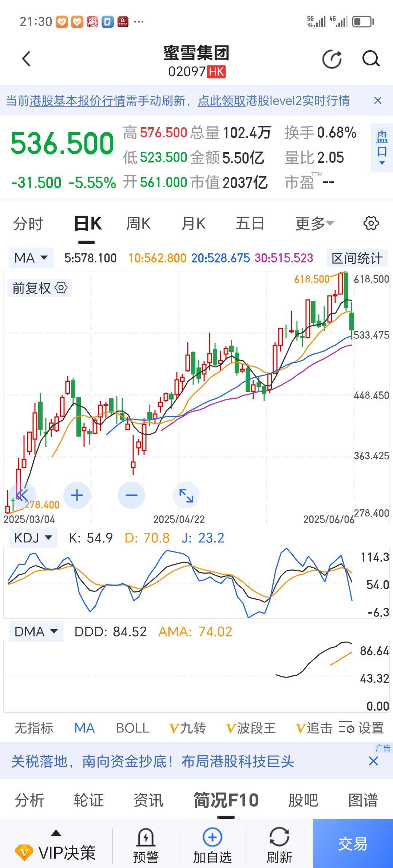Switch to 五日 chart tab
This screenshot has width=393, height=868.
pyautogui.click(x=250, y=223)
